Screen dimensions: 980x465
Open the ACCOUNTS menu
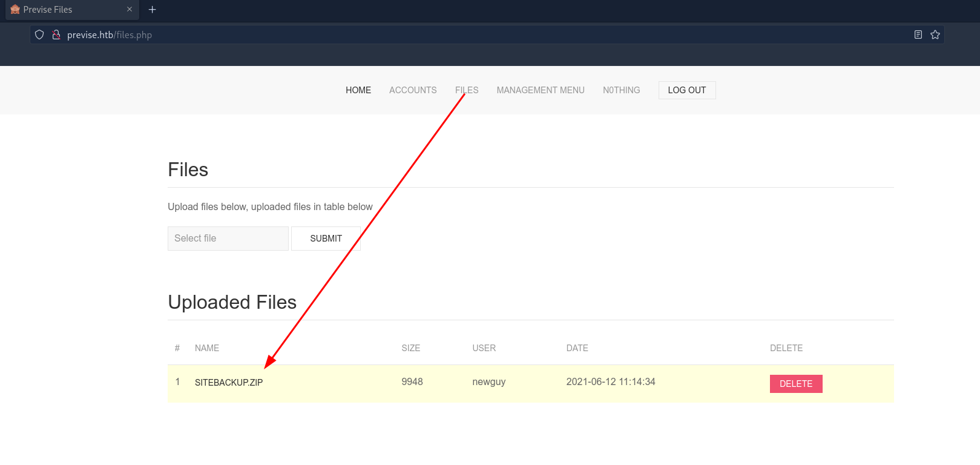pyautogui.click(x=413, y=90)
